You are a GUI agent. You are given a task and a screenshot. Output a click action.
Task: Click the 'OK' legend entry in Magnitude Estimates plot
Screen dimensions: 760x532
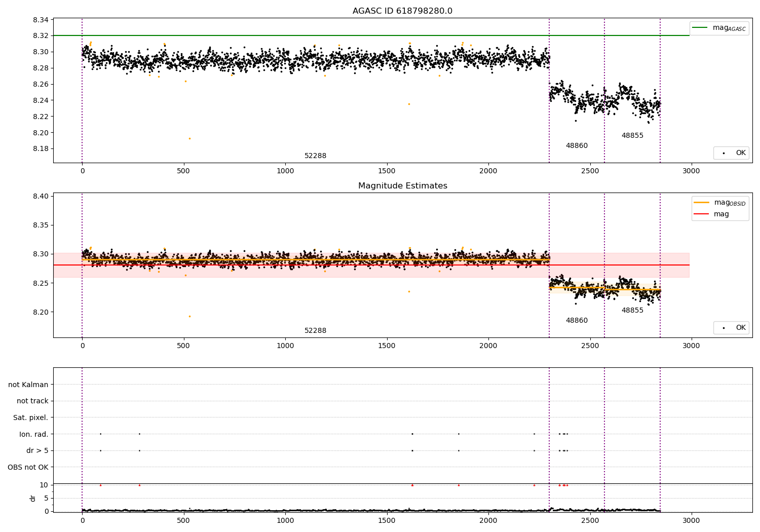pos(741,328)
